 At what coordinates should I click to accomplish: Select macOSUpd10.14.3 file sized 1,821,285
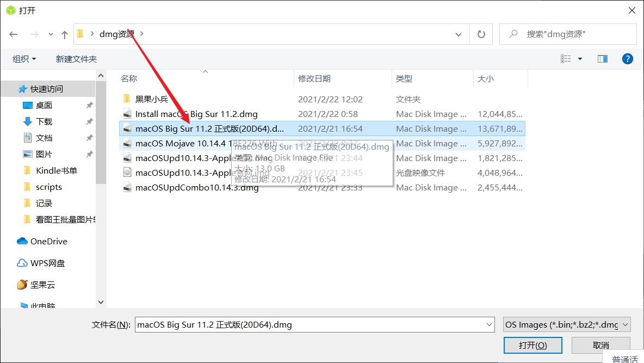click(323, 158)
